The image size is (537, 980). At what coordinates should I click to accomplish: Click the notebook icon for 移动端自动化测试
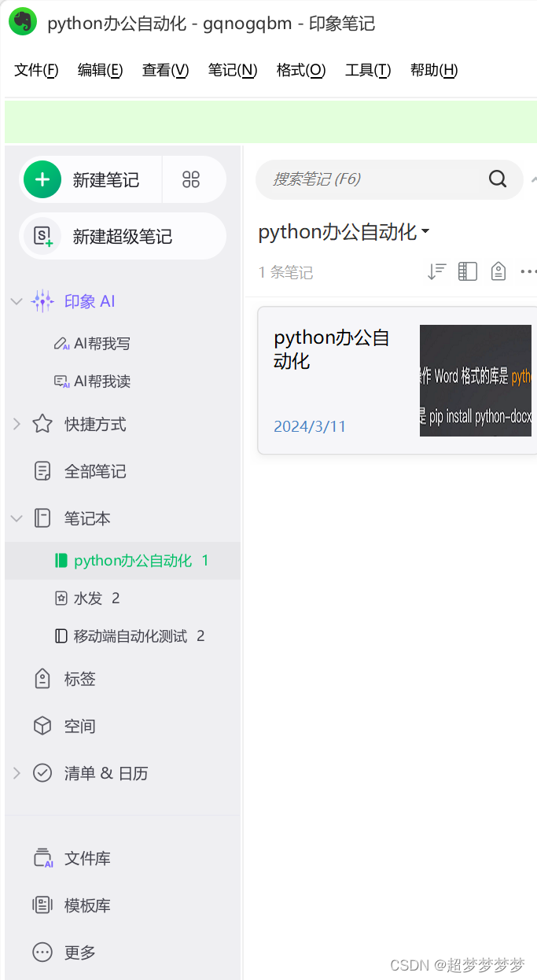(61, 636)
